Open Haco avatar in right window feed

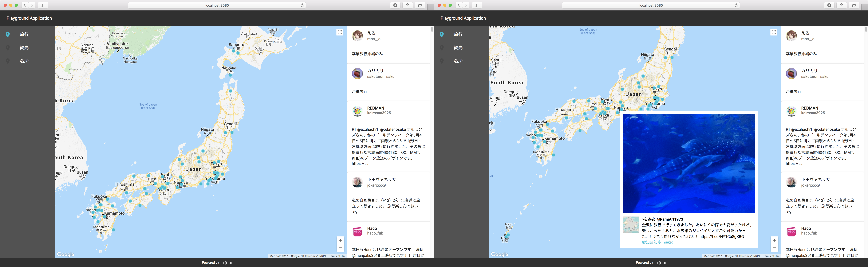[791, 231]
